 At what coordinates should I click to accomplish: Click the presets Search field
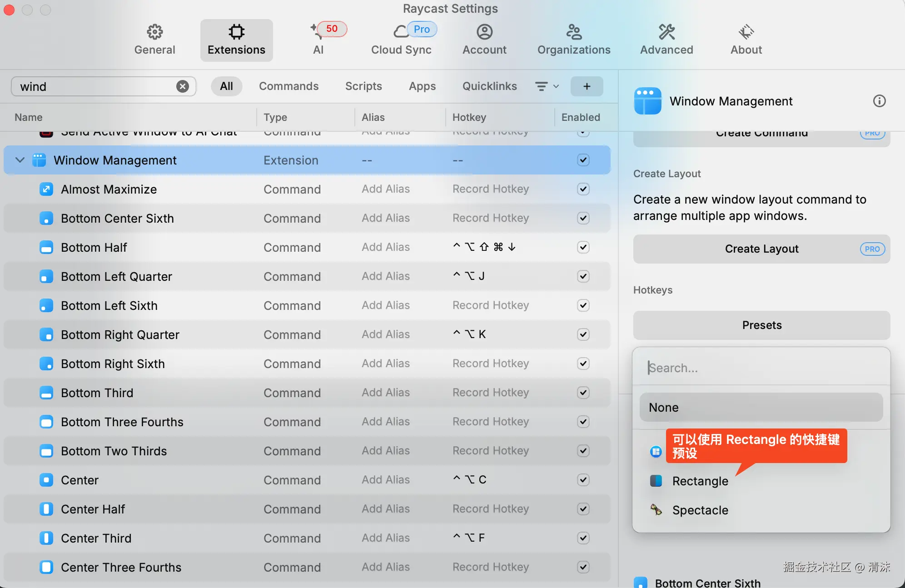(x=761, y=368)
